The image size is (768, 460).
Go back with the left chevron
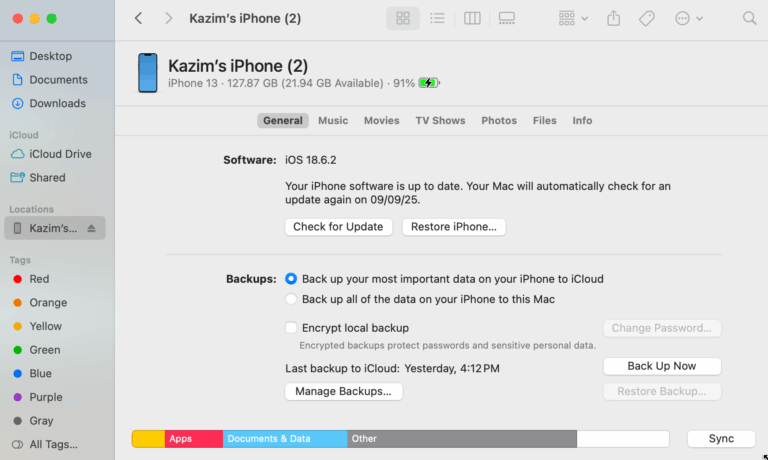[x=139, y=19]
